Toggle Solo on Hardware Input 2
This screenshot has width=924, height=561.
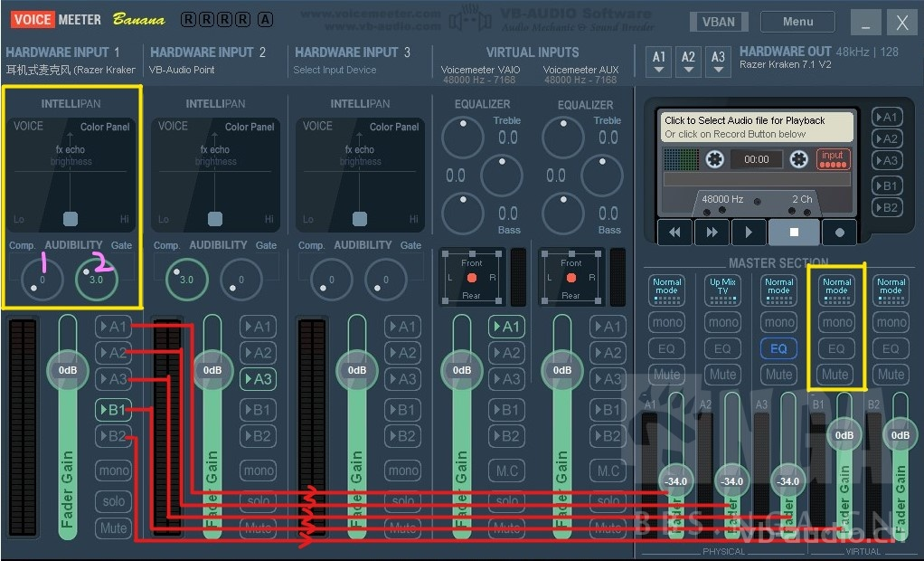(258, 501)
